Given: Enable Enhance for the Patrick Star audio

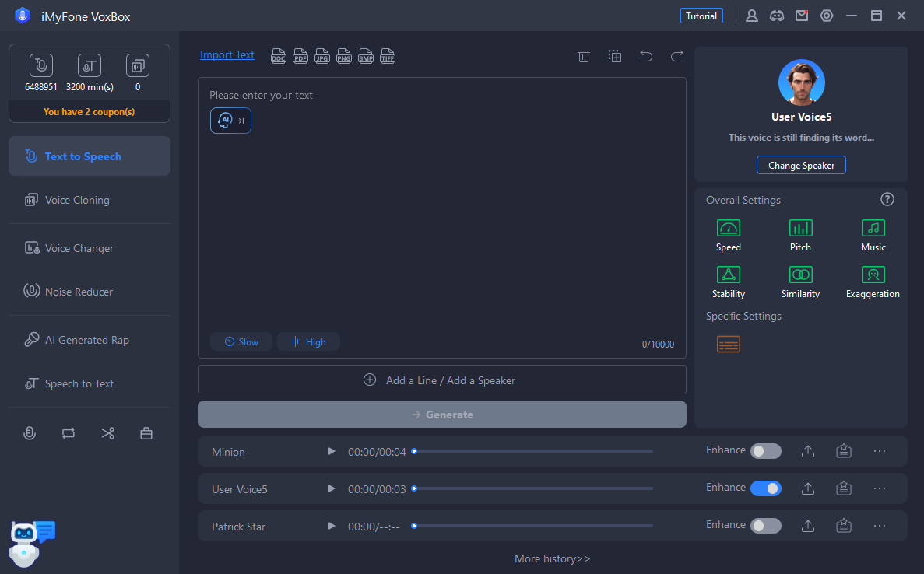Looking at the screenshot, I should [x=764, y=525].
